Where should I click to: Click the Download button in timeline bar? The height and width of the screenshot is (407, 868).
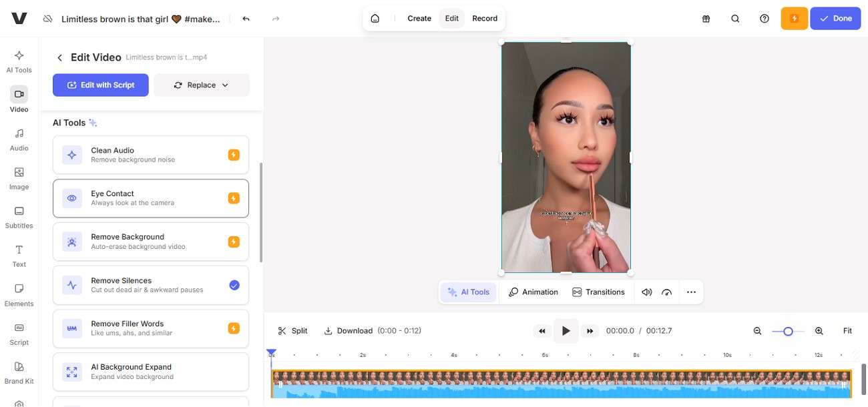tap(348, 331)
